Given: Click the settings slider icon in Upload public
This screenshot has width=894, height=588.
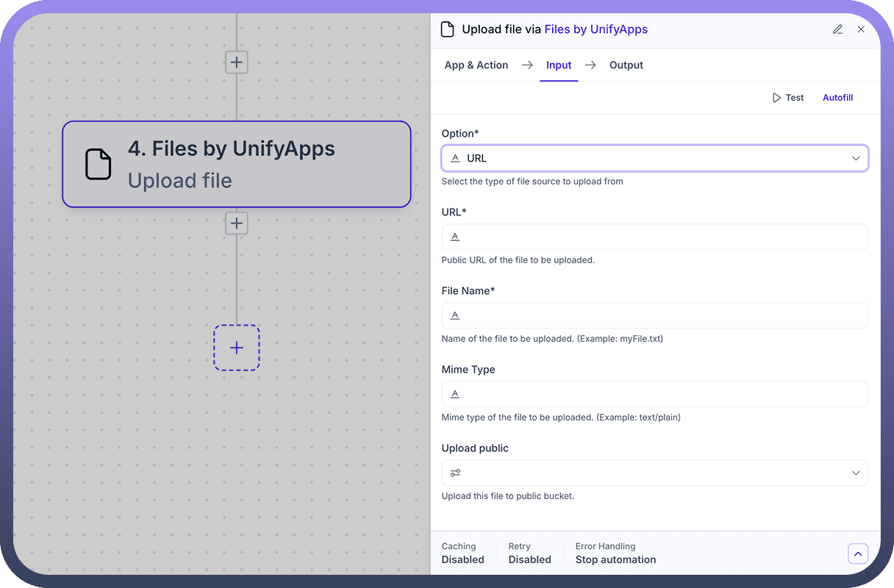Looking at the screenshot, I should point(456,473).
